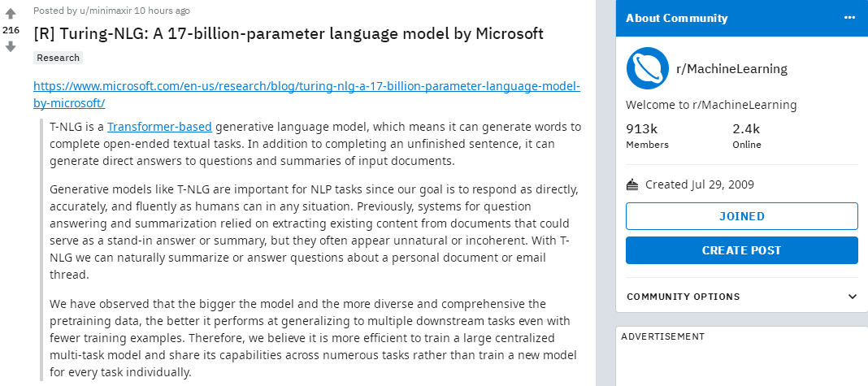The image size is (868, 386).
Task: Open the microsoft.com Turing-NLG blog link
Action: point(306,86)
